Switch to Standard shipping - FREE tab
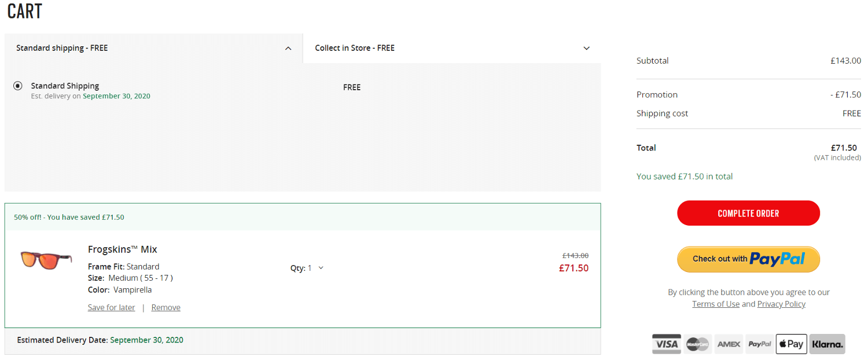Image resolution: width=868 pixels, height=364 pixels. (153, 48)
